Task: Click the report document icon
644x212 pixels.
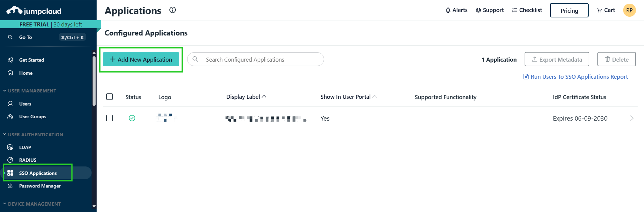Action: [x=526, y=77]
